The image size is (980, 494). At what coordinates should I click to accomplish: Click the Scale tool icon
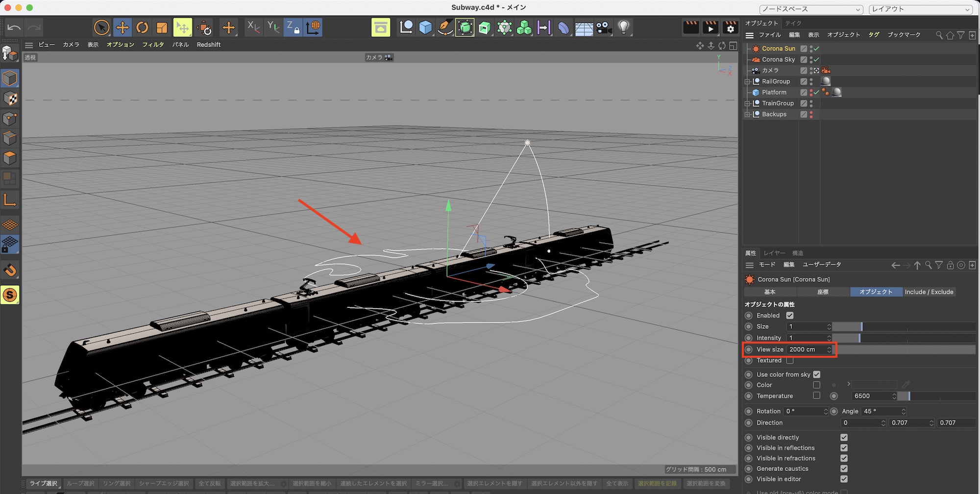tap(162, 27)
